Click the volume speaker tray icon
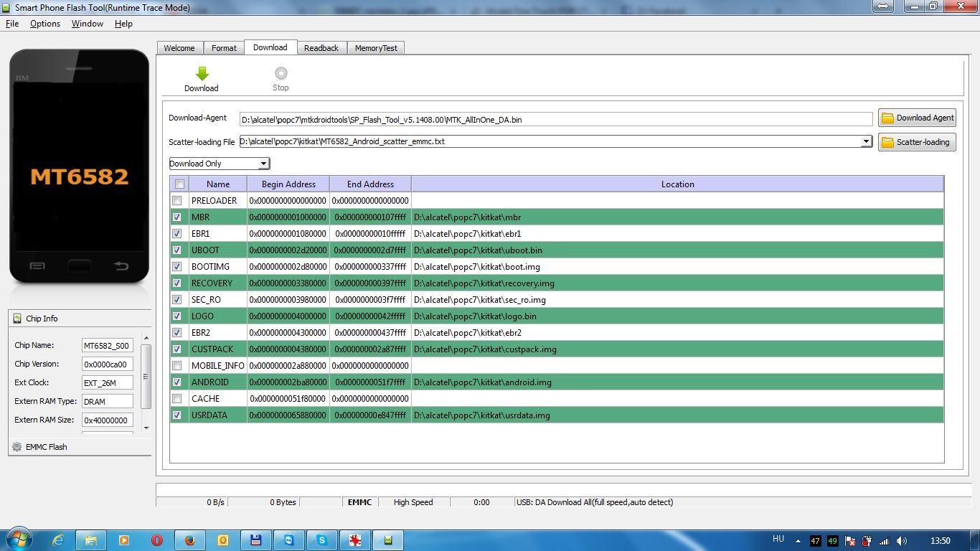Screen dimensions: 980x551 click(x=901, y=541)
